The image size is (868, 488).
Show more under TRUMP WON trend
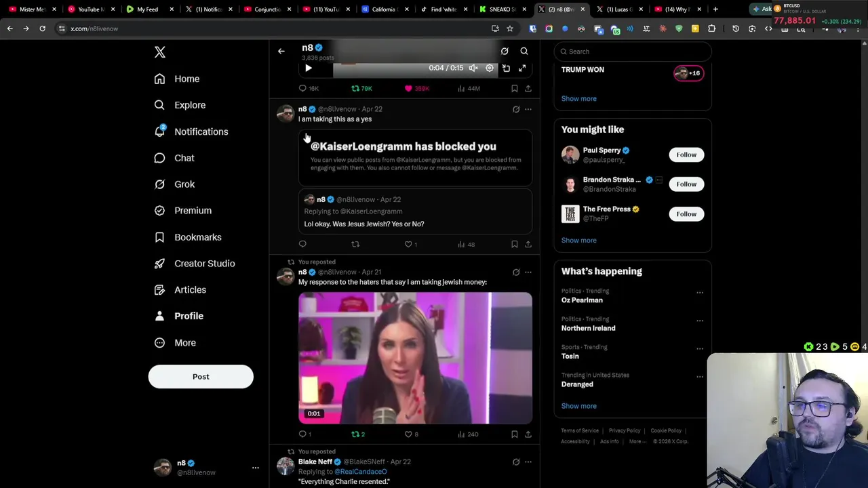click(578, 98)
